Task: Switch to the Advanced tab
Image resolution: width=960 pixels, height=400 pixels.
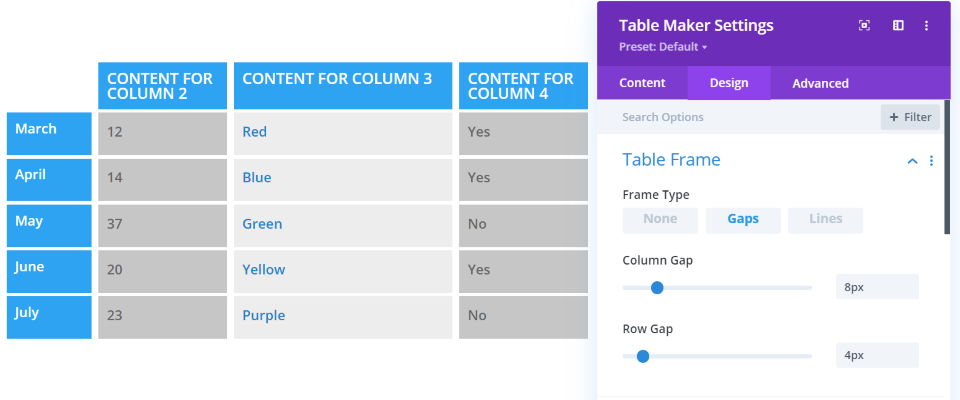Action: click(x=820, y=83)
